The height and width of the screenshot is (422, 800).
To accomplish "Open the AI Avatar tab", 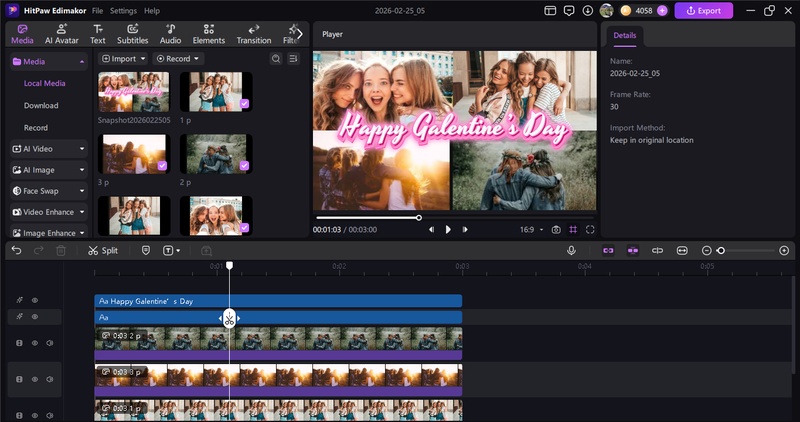I will click(x=62, y=34).
